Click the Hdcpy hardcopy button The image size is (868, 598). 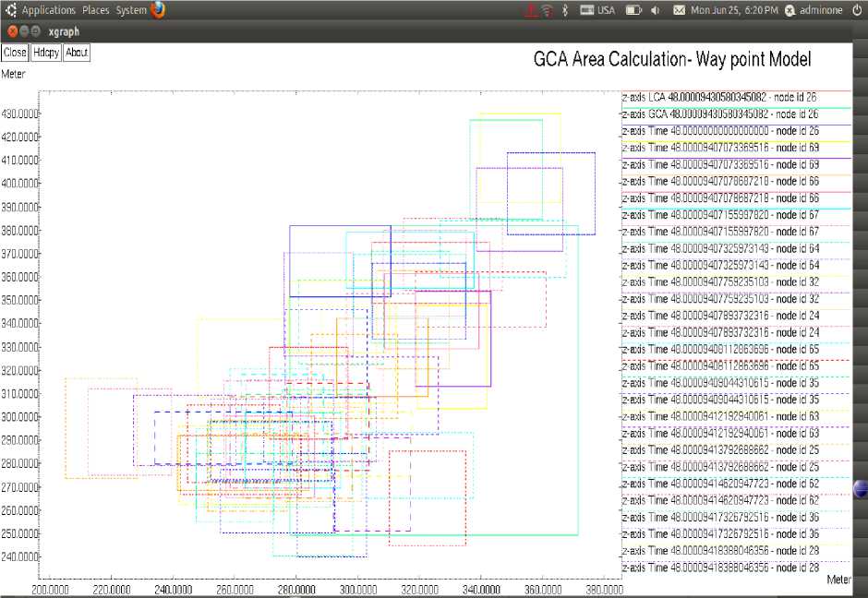46,53
